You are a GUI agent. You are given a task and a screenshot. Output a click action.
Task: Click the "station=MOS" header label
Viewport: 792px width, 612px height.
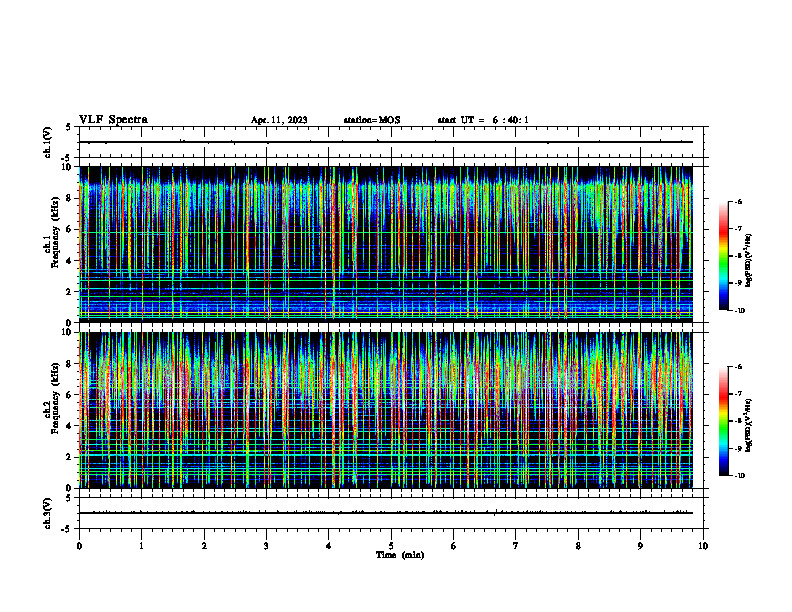(x=372, y=120)
